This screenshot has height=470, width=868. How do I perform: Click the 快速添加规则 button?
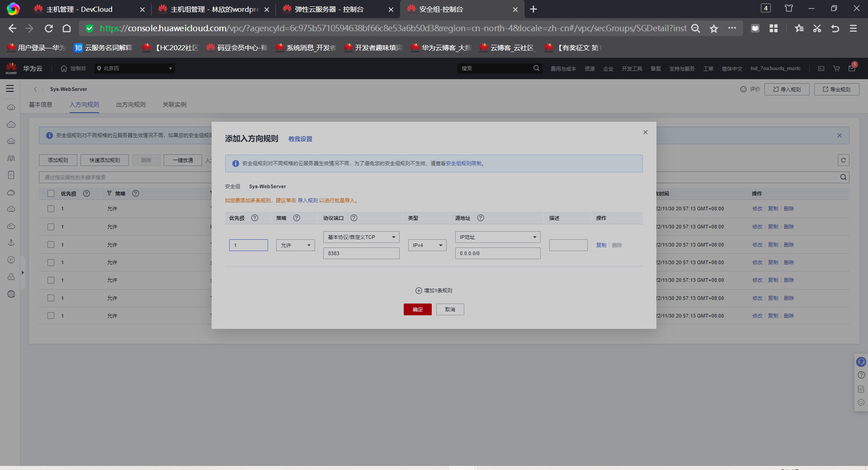pyautogui.click(x=104, y=160)
